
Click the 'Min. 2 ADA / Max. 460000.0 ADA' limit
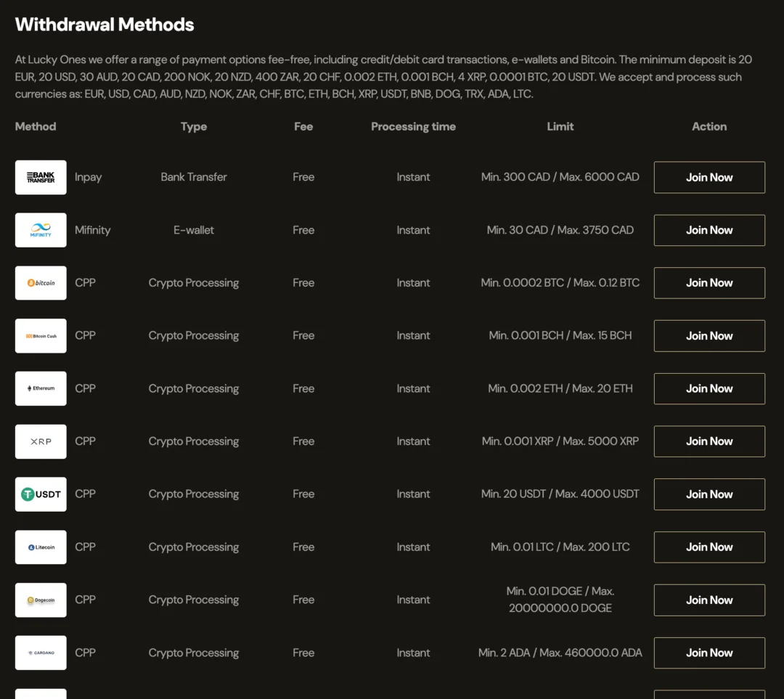(560, 653)
